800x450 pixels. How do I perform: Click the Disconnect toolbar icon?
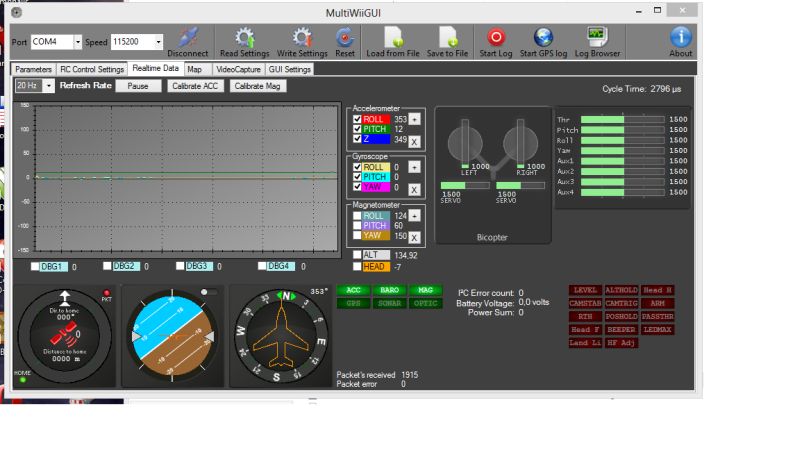188,37
